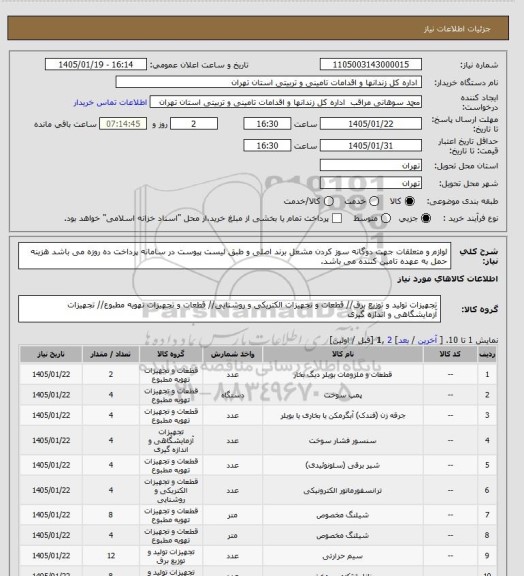Click the response deadline date 1405/01/22 field

tap(371, 124)
